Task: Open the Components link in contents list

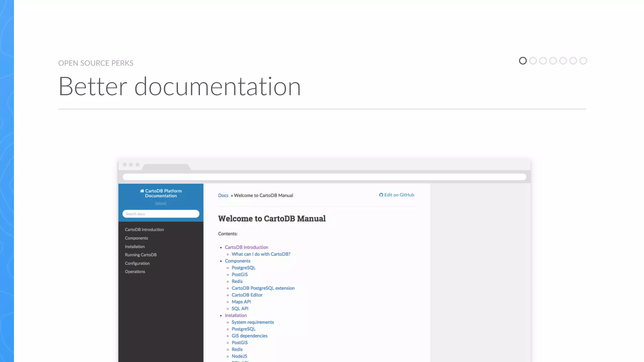Action: [x=237, y=261]
